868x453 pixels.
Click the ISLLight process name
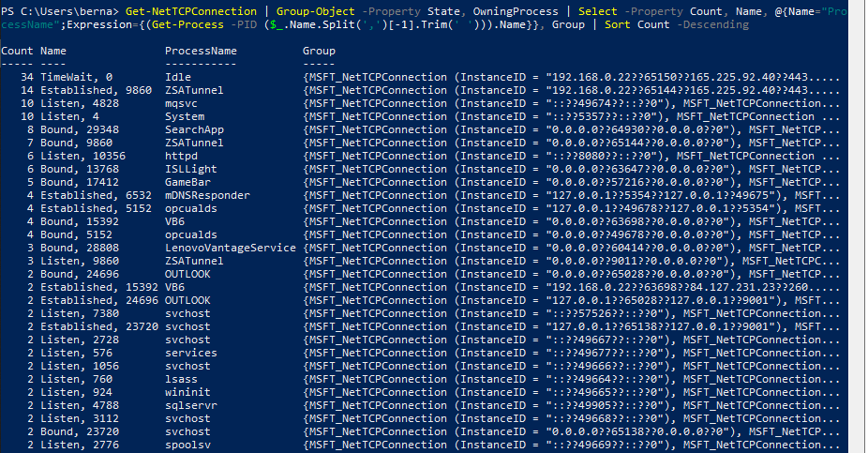click(x=191, y=170)
